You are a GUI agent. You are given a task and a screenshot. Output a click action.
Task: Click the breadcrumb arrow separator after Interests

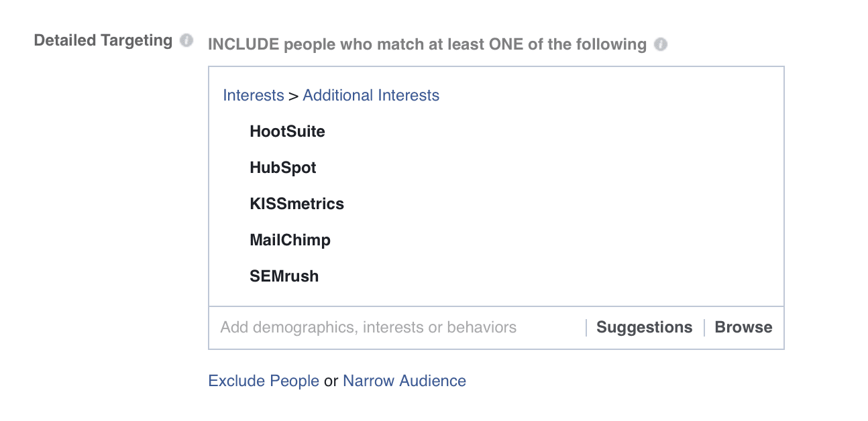(293, 96)
